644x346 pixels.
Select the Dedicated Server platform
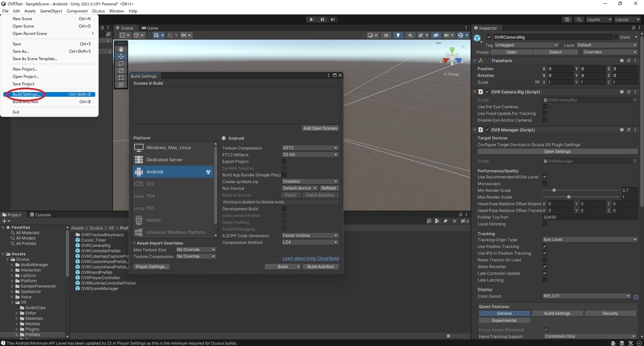point(173,160)
